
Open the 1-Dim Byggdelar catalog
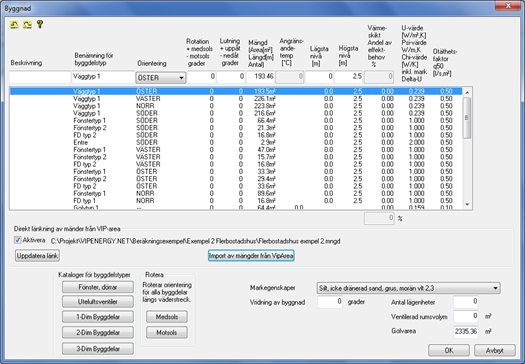98,317
